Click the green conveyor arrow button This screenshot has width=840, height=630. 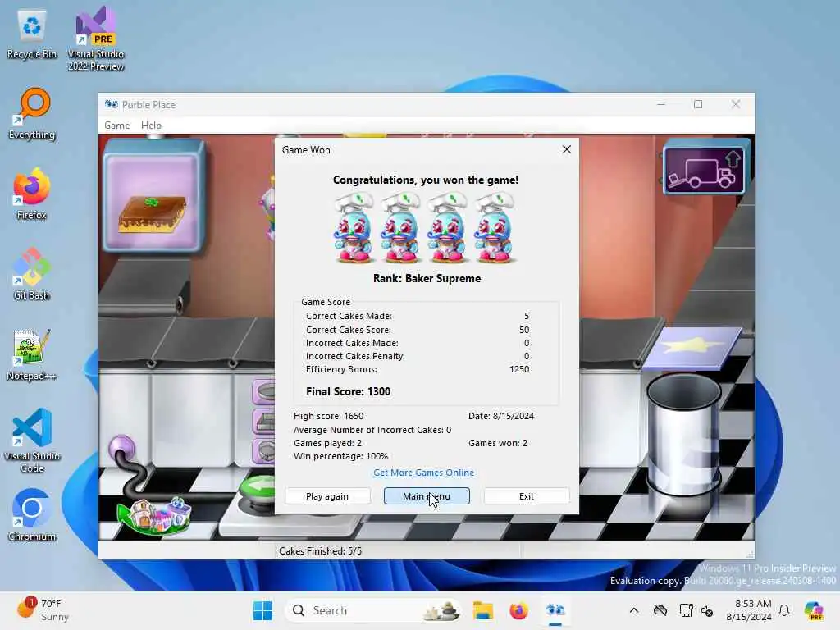click(x=259, y=487)
